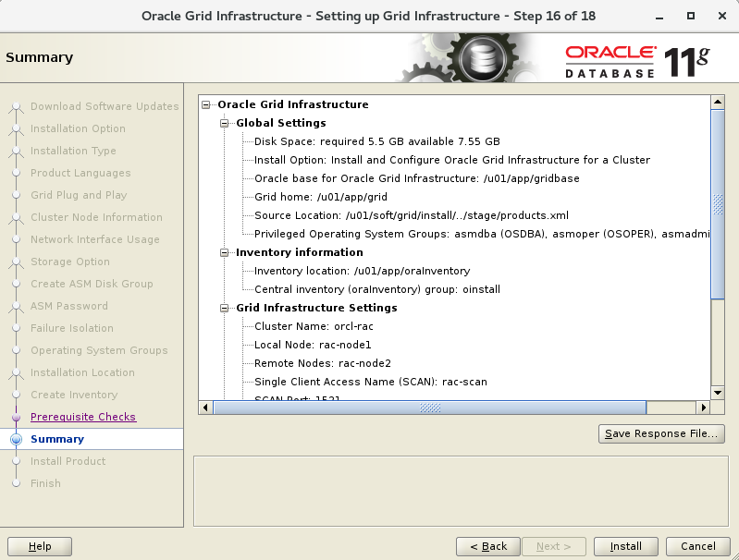The height and width of the screenshot is (560, 739).
Task: Select the Central inventory group oinstall row
Action: 377,289
